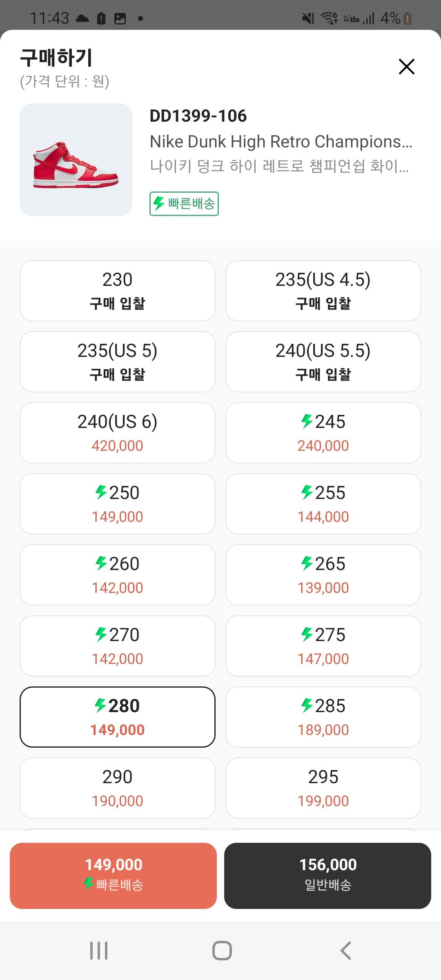Tap the battery warning icon in status bar

coord(408,18)
